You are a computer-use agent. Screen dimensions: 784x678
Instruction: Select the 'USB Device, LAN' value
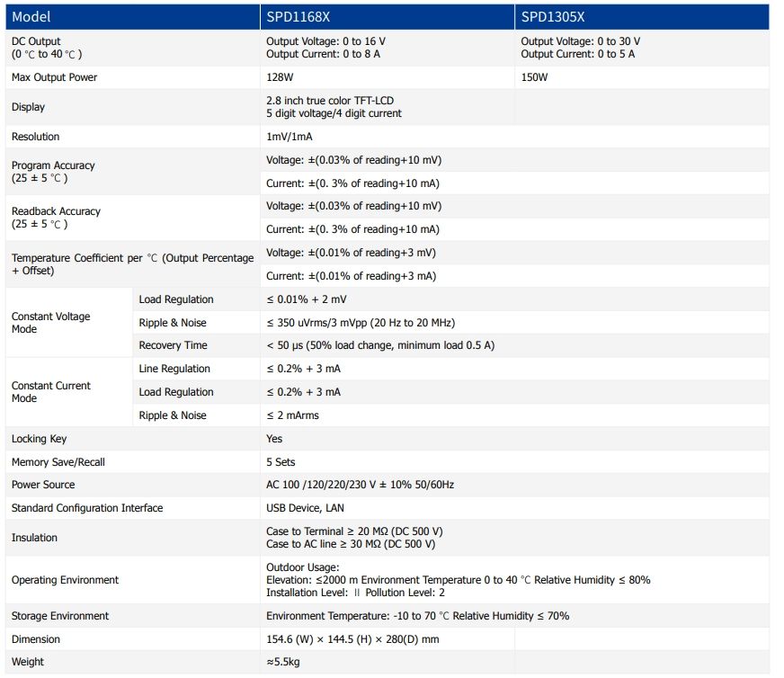[x=305, y=508]
